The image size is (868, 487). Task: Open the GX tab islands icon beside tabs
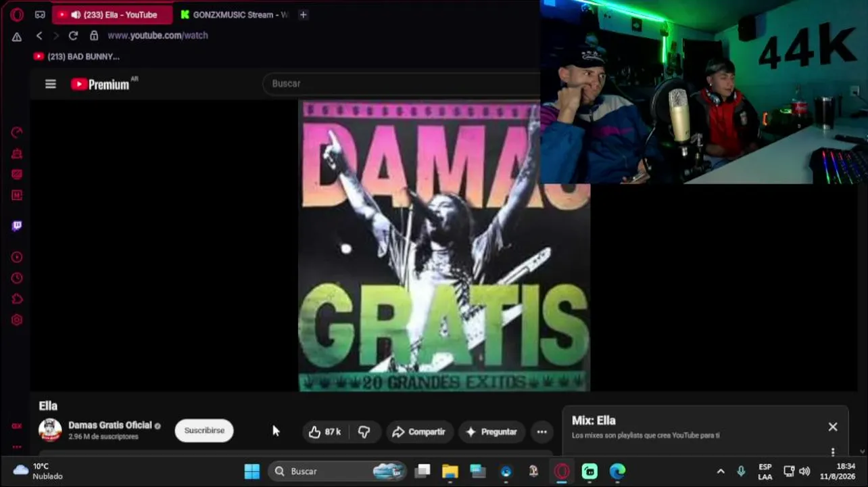(40, 15)
